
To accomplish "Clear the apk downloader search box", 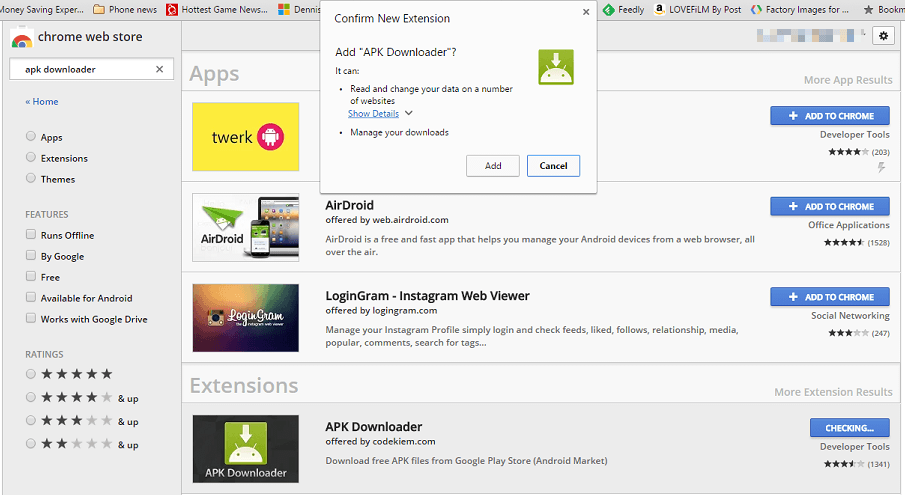I will click(159, 69).
